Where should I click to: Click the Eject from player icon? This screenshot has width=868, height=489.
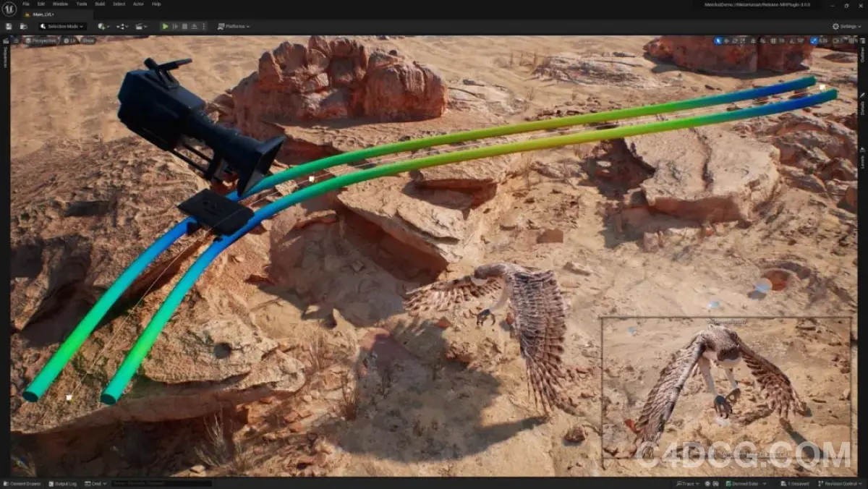point(194,26)
